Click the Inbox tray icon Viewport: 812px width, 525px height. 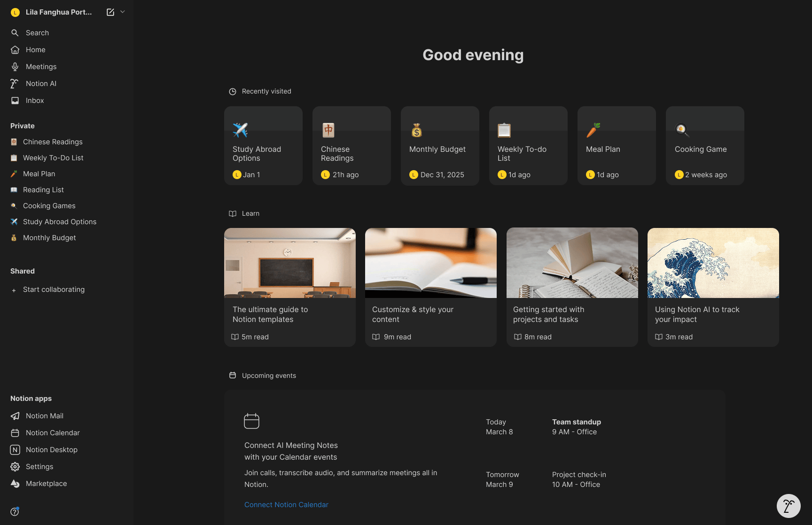coord(15,101)
